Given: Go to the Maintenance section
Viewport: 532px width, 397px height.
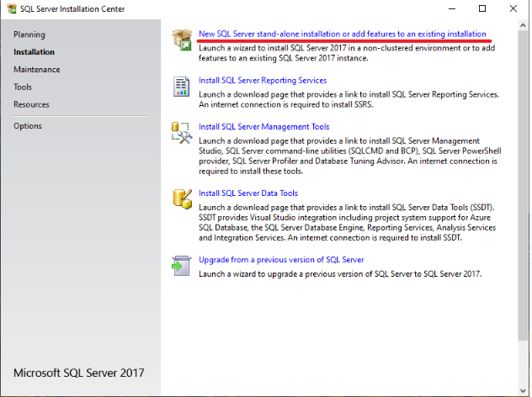Looking at the screenshot, I should pos(37,70).
